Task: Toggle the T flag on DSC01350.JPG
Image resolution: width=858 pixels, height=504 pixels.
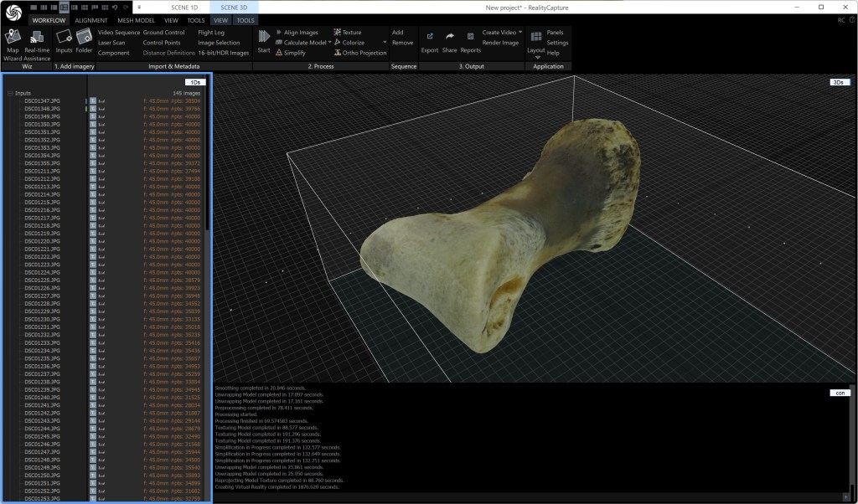Action: click(x=93, y=124)
